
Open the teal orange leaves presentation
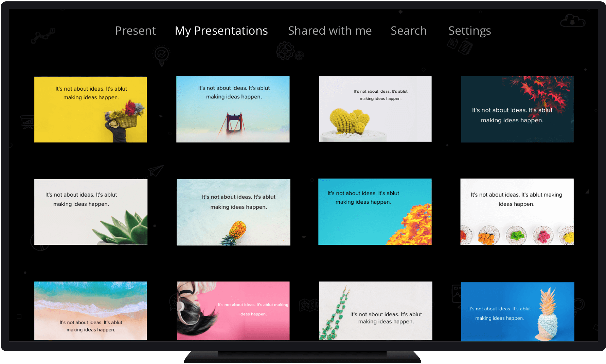point(375,212)
